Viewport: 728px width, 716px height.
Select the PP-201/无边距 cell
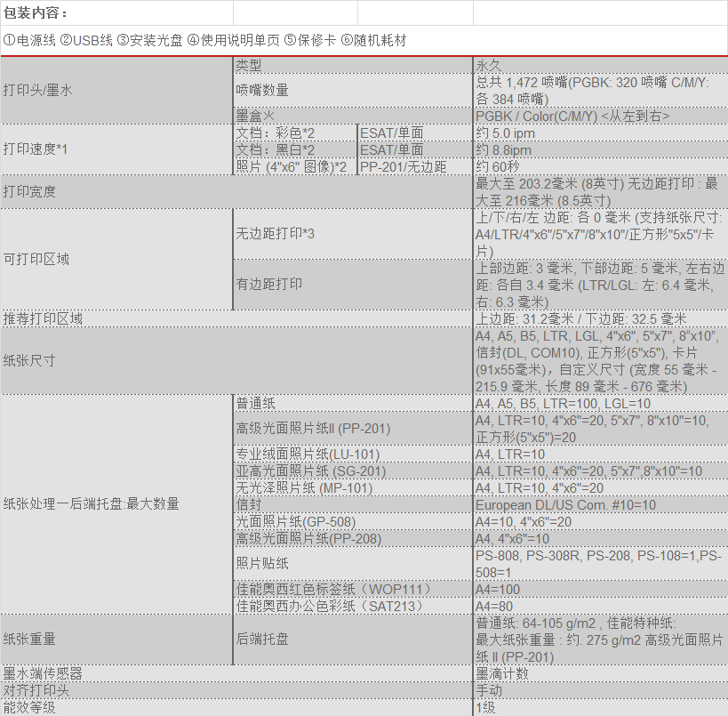click(x=403, y=166)
